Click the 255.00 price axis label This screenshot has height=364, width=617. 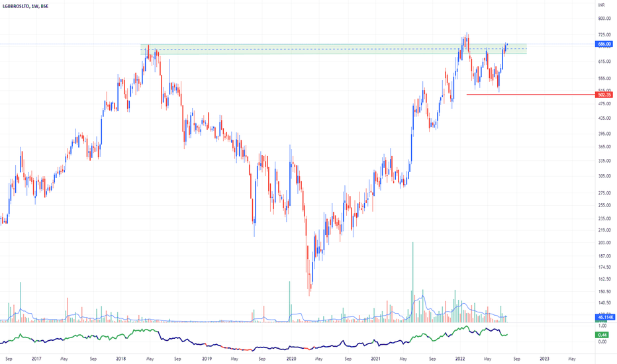604,205
